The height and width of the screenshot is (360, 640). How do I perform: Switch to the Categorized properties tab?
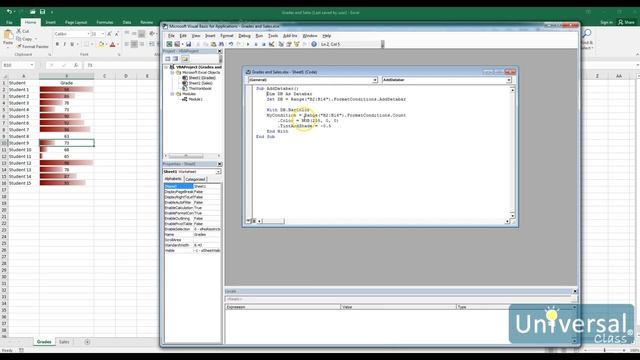pyautogui.click(x=195, y=179)
